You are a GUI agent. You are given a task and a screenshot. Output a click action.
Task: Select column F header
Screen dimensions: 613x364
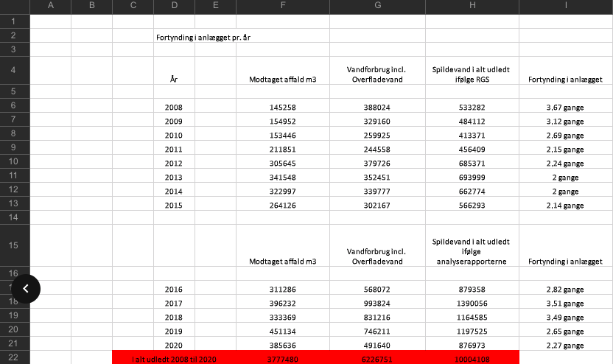point(283,5)
